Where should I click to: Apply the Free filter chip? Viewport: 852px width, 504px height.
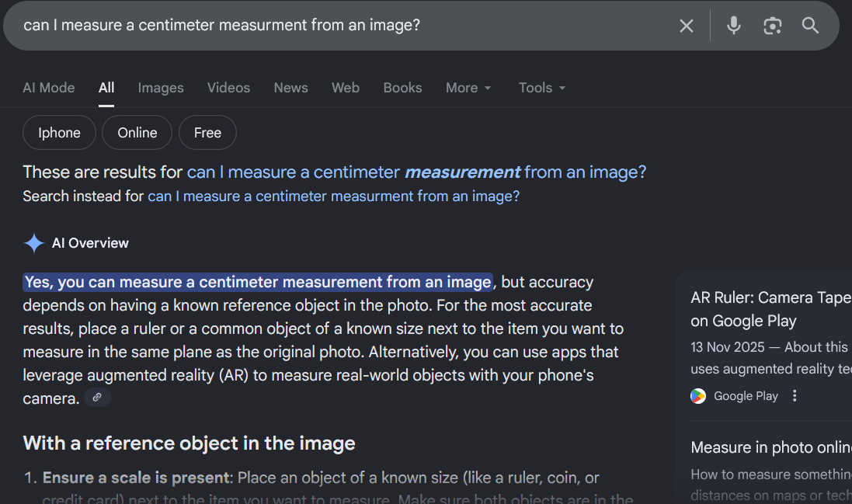coord(207,133)
